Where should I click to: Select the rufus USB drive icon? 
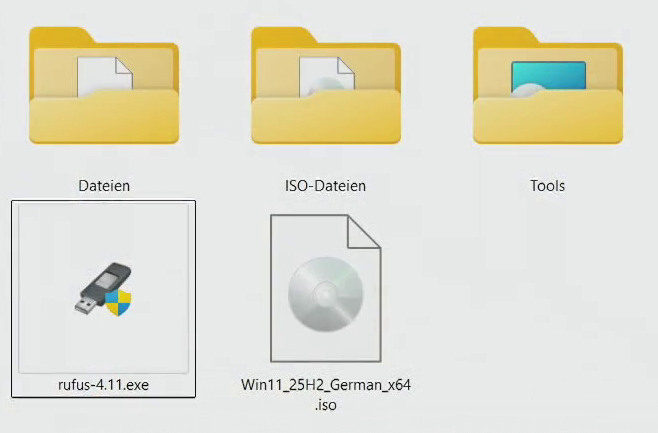[103, 289]
